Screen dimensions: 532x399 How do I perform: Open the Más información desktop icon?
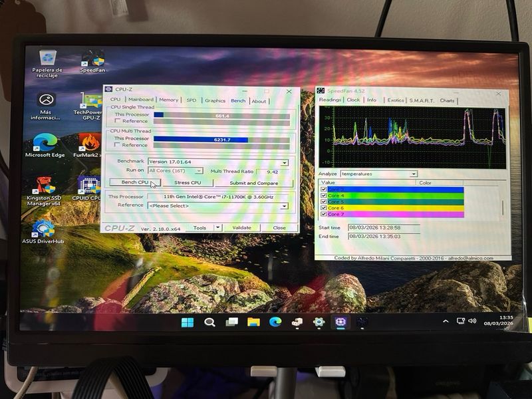(46, 106)
